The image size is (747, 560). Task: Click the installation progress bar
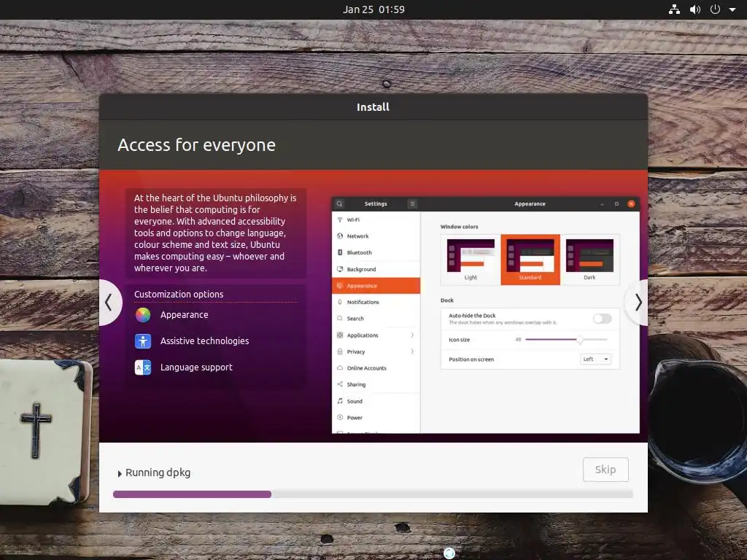pyautogui.click(x=373, y=494)
